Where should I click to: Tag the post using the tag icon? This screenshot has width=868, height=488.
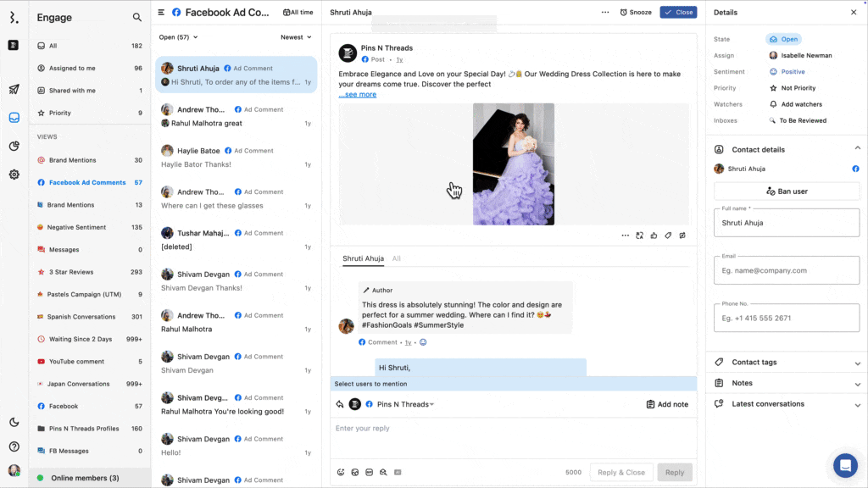[667, 236]
